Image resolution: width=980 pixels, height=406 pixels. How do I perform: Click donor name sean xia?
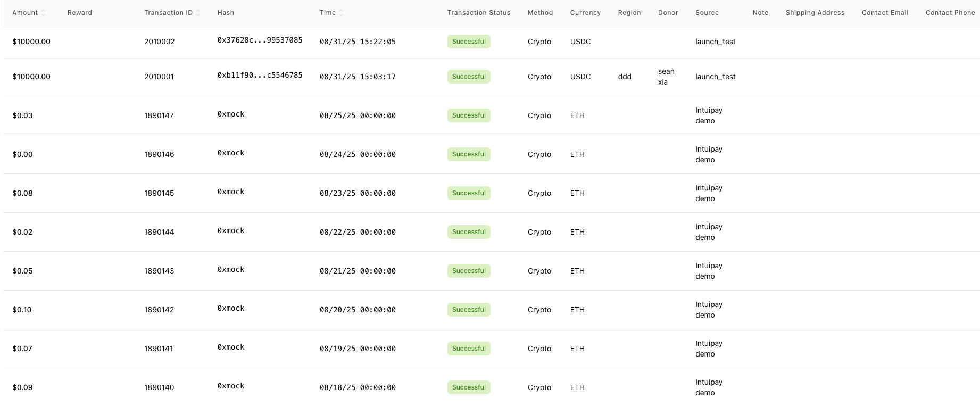point(666,77)
